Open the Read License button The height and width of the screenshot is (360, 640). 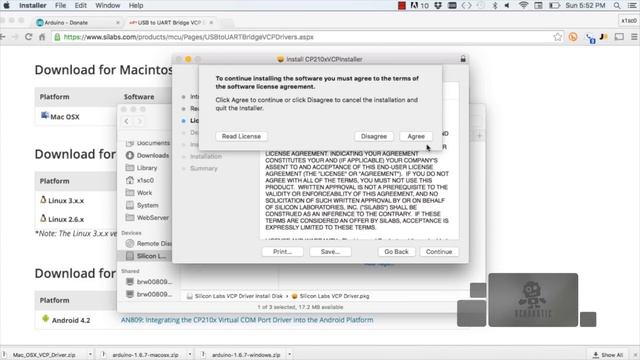(241, 136)
